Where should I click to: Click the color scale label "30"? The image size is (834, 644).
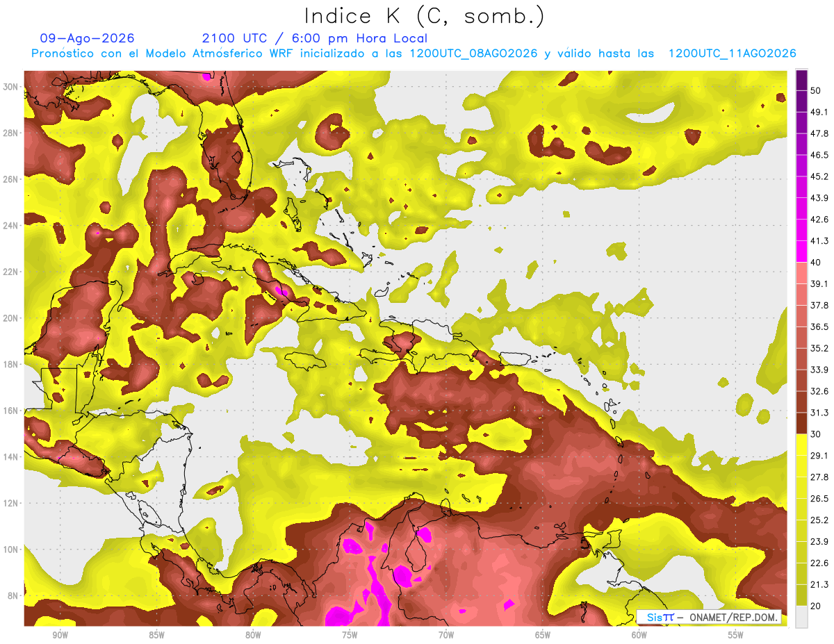[x=816, y=434]
